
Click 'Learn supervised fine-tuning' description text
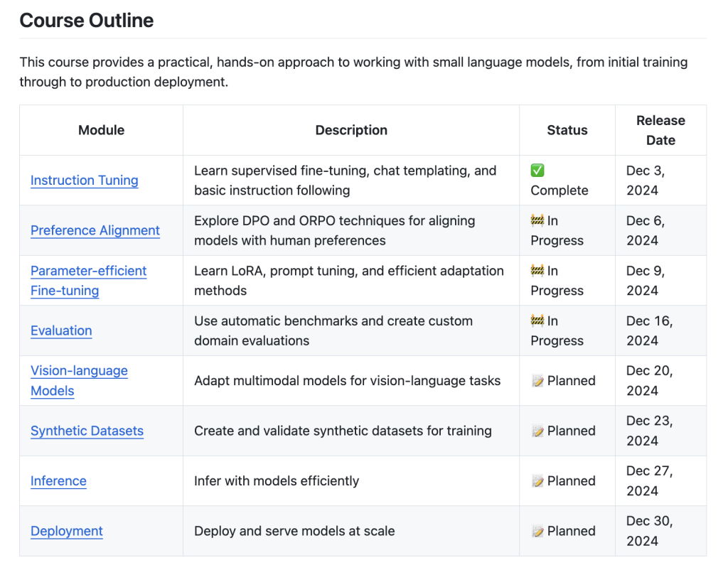click(x=346, y=180)
